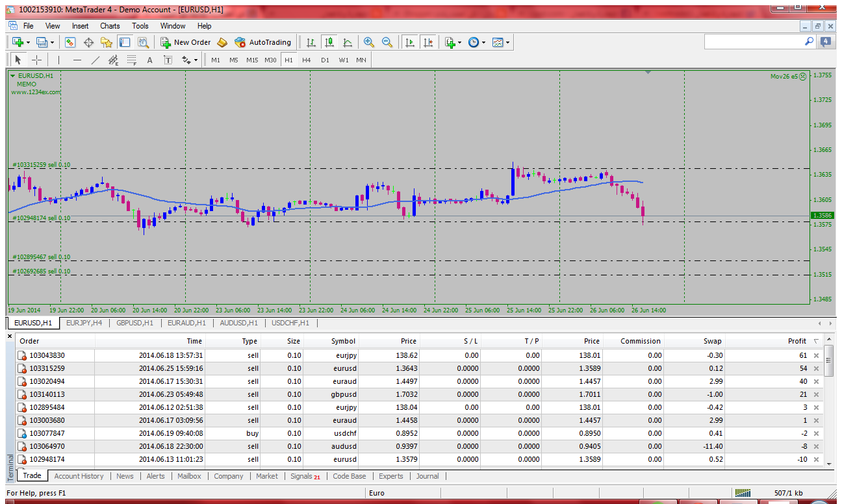The width and height of the screenshot is (842, 504).
Task: Set timeframe to D1
Action: (325, 60)
